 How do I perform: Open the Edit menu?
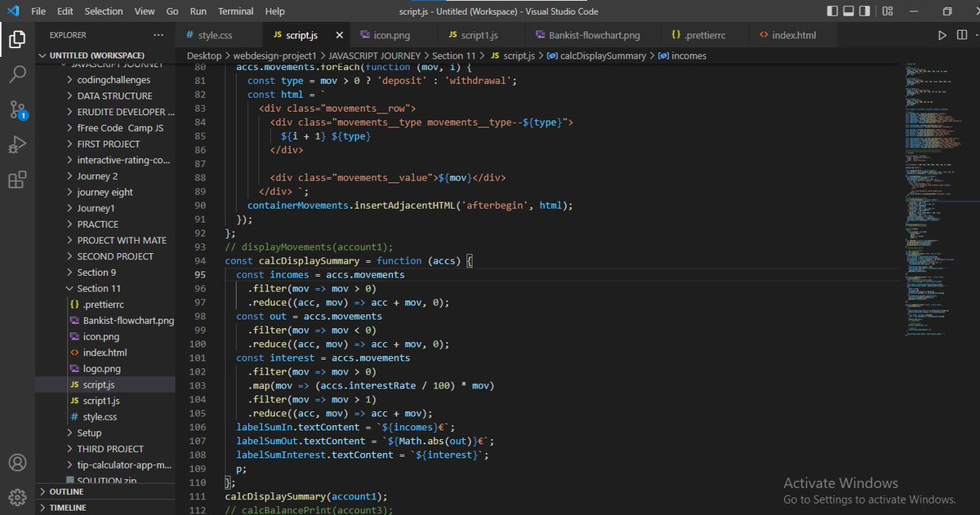pos(65,11)
